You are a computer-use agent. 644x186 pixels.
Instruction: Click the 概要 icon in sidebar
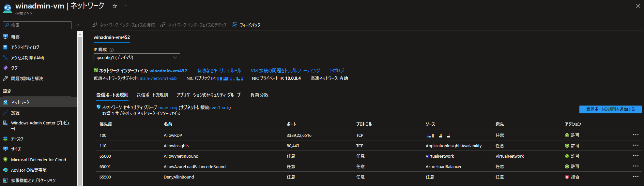5,37
